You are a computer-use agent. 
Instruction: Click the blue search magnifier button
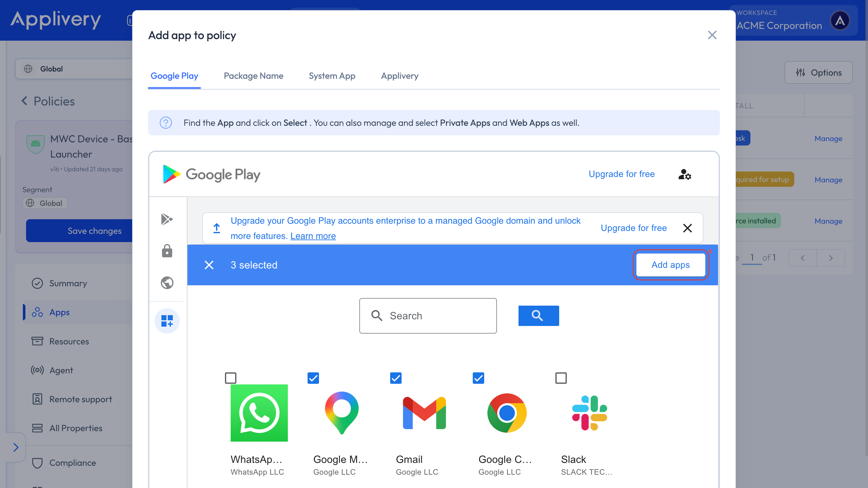[x=538, y=315]
